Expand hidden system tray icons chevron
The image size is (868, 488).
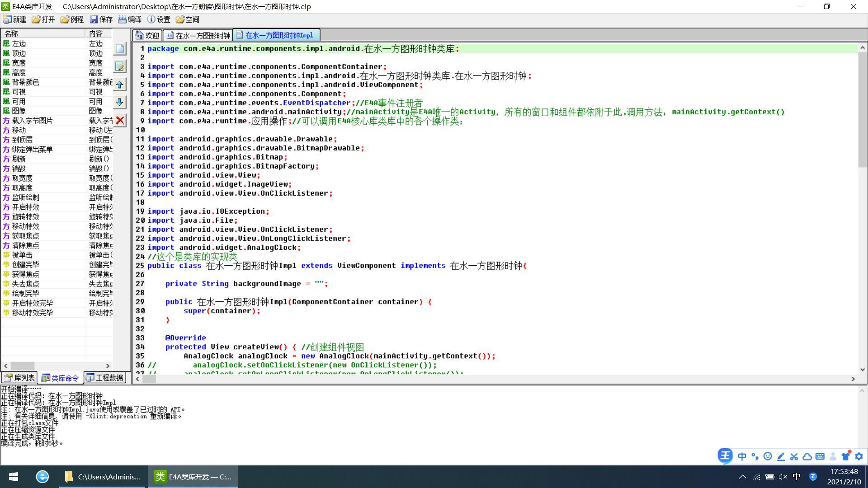click(x=743, y=477)
